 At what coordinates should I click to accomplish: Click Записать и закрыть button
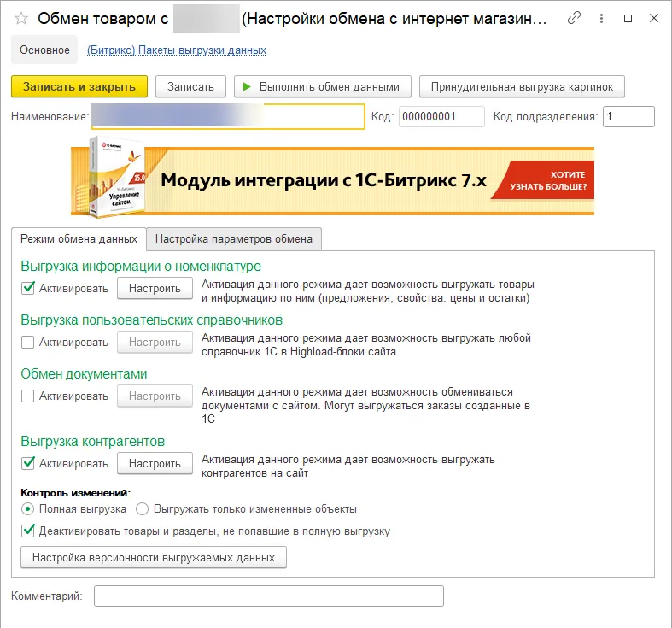pyautogui.click(x=79, y=86)
